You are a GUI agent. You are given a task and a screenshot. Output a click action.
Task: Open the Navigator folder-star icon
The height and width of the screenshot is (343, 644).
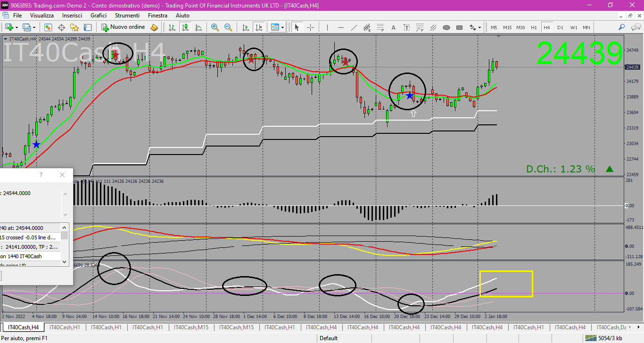click(x=74, y=27)
